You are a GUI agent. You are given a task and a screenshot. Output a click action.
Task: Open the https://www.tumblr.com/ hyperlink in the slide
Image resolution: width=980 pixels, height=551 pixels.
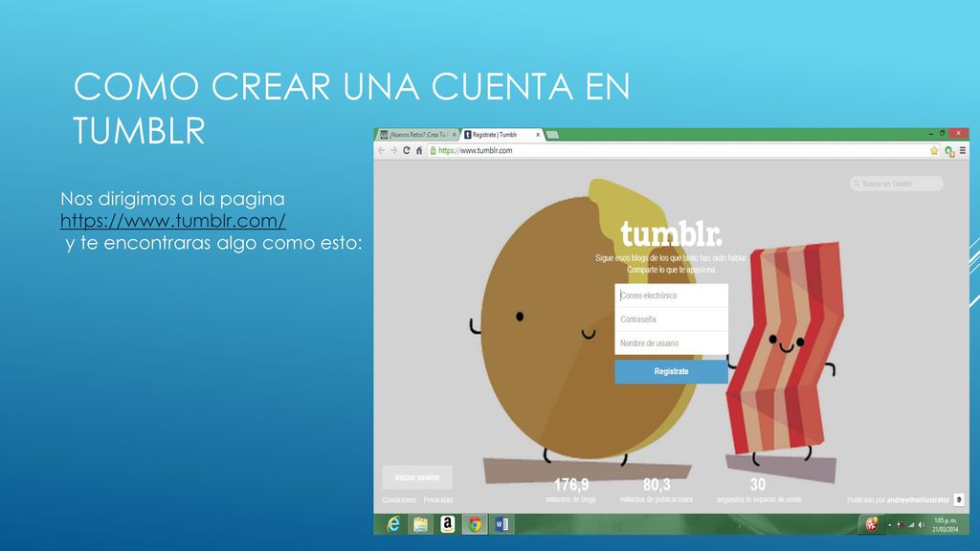pos(173,221)
